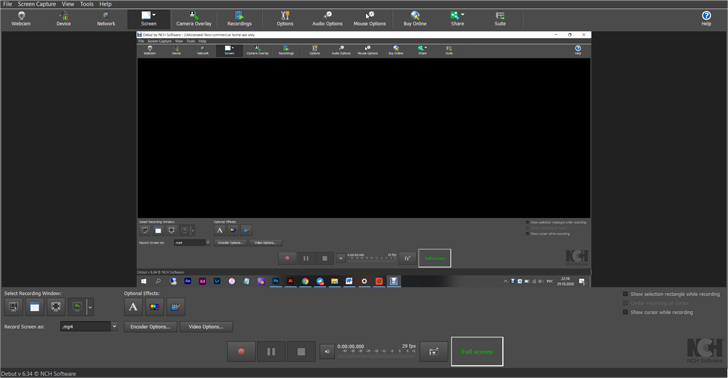Click the audio level meter bar

click(377, 355)
